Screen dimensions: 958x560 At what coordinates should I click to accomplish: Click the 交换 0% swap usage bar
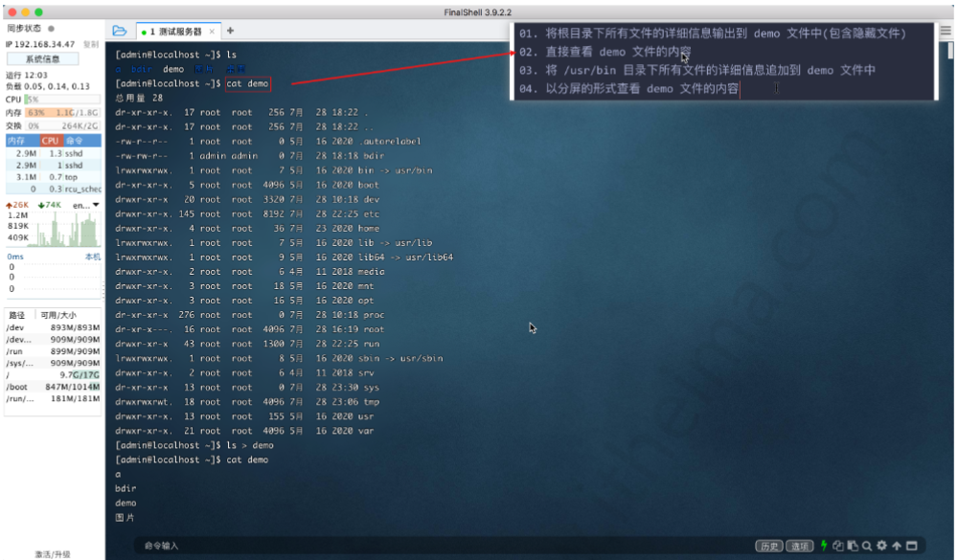click(x=62, y=125)
